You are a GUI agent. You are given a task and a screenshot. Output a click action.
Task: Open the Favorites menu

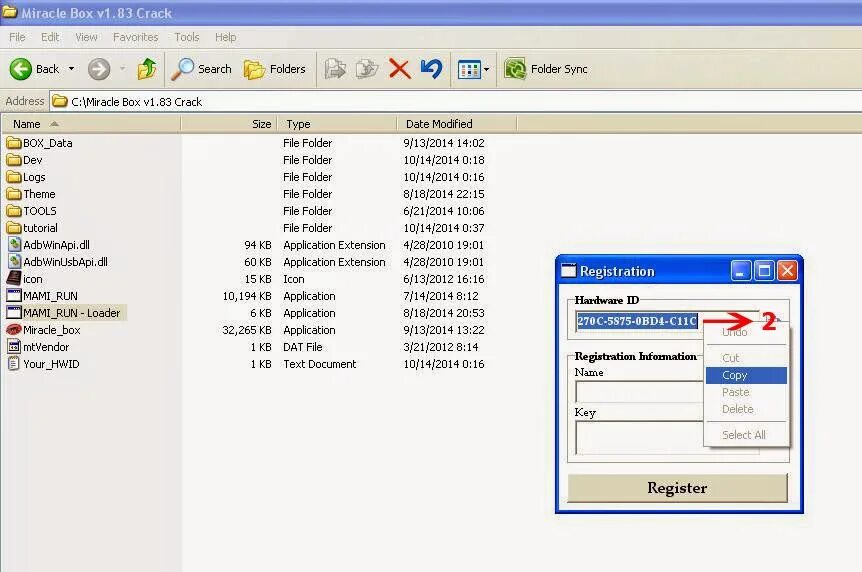point(135,37)
